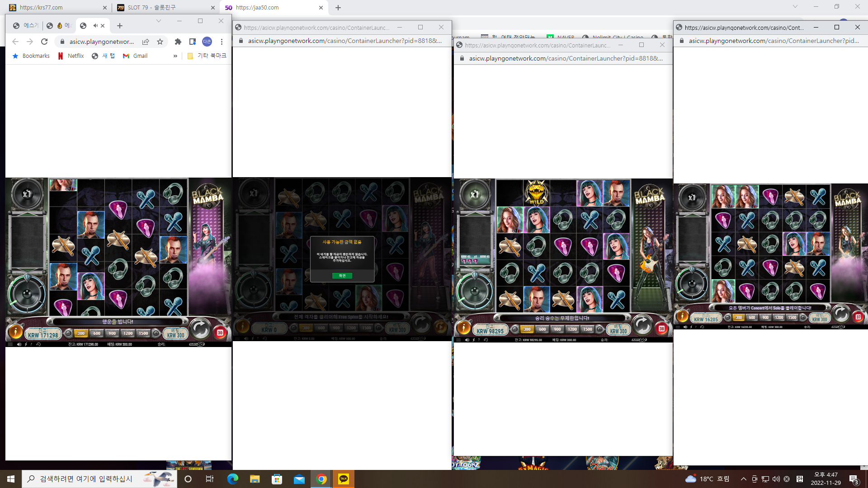
Task: Open the Gmail bookmark
Action: [x=135, y=56]
